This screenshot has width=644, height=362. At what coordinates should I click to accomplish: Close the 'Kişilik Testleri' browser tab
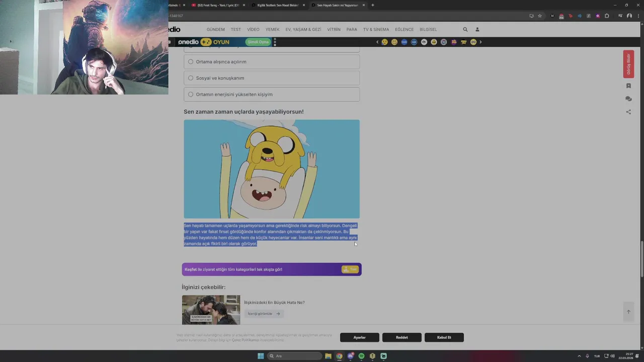coord(304,5)
